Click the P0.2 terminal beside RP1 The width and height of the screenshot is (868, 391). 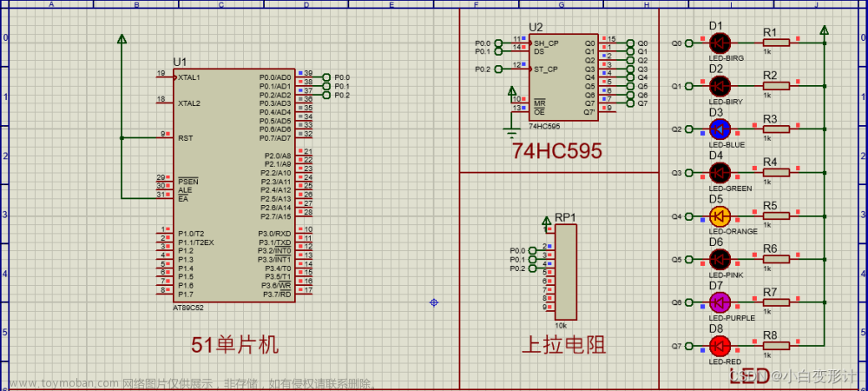[533, 268]
